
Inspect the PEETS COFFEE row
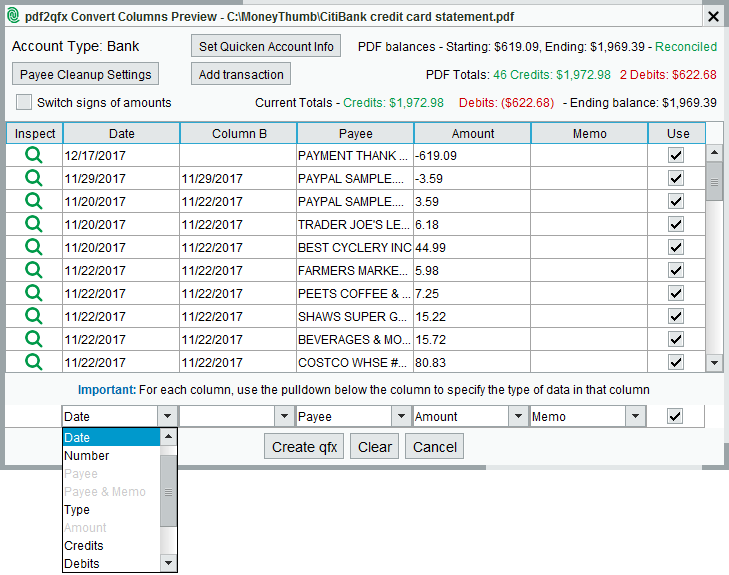[33, 293]
